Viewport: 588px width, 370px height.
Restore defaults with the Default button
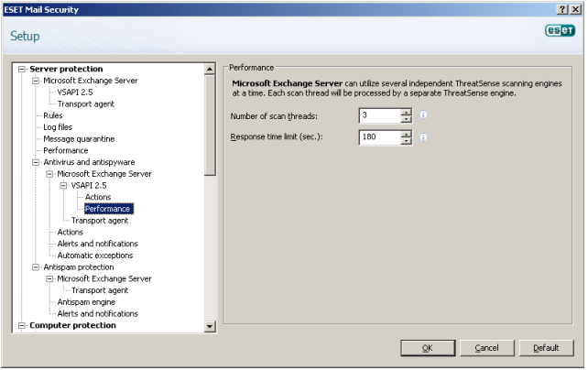[x=547, y=348]
